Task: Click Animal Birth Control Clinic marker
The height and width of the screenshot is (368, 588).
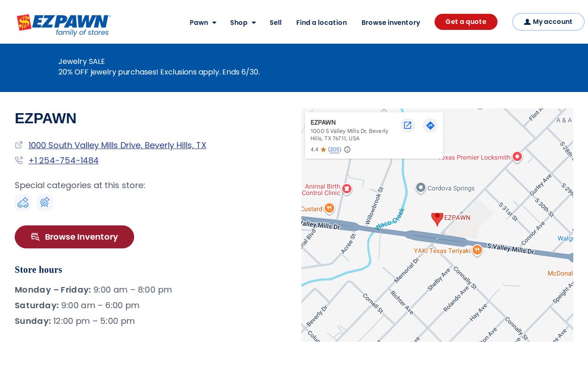Action: 347,189
